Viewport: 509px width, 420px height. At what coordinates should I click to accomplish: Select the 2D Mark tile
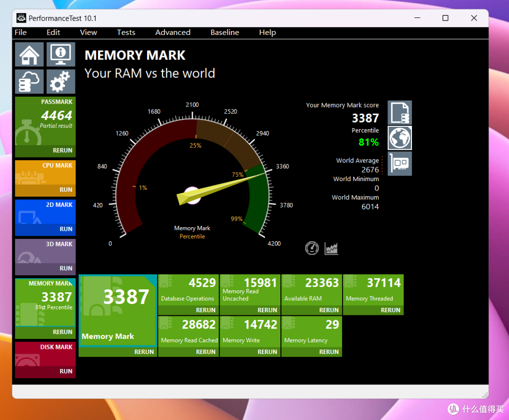click(x=45, y=212)
